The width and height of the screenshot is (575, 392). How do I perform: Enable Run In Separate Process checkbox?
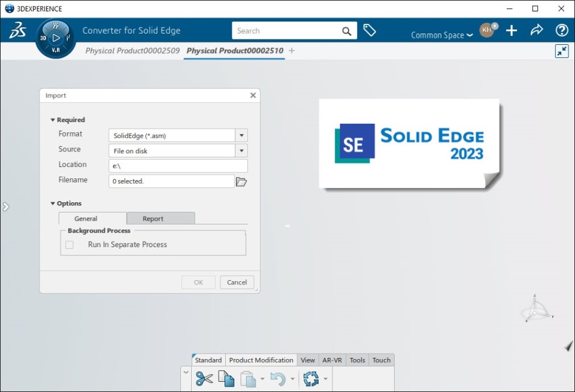coord(69,245)
